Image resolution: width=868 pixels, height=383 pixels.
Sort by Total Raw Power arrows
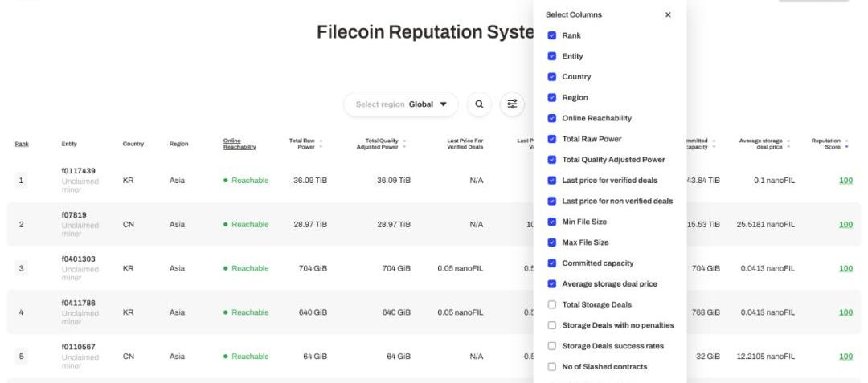(x=321, y=144)
